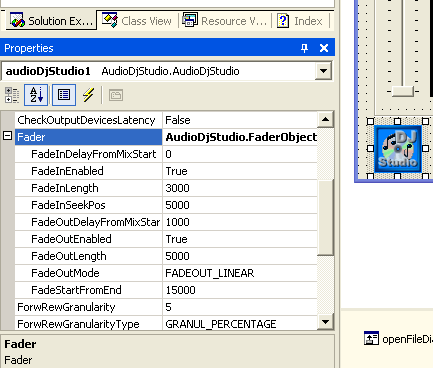This screenshot has width=434, height=368.
Task: Switch to the Resource View tab
Action: [x=225, y=21]
